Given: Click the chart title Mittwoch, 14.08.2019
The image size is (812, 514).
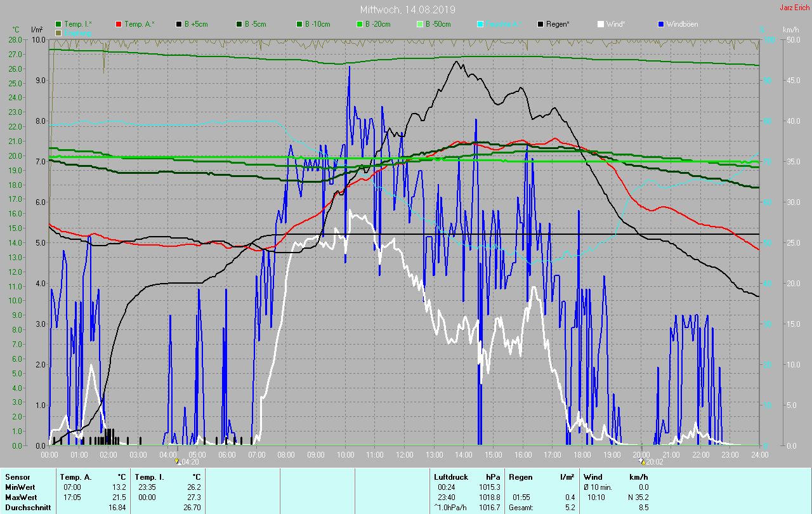Looking at the screenshot, I should point(407,10).
